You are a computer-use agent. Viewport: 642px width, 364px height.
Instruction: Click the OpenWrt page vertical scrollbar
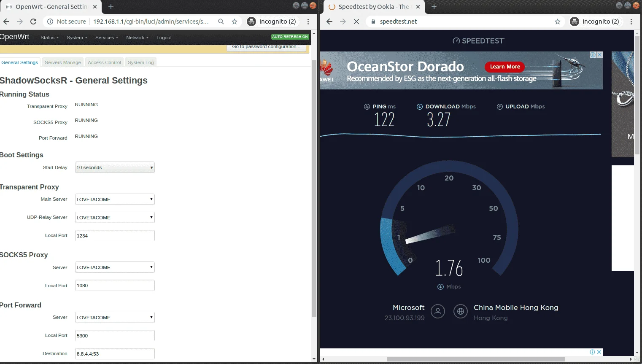(x=314, y=188)
